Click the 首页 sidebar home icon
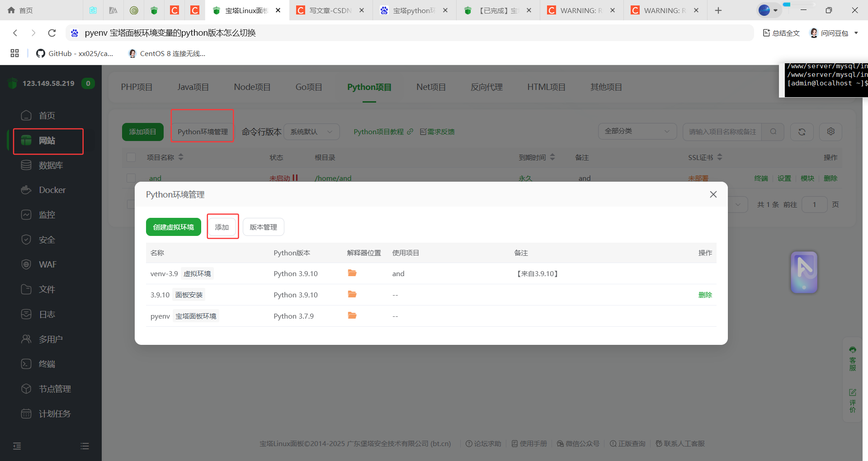This screenshot has width=868, height=461. 26,115
